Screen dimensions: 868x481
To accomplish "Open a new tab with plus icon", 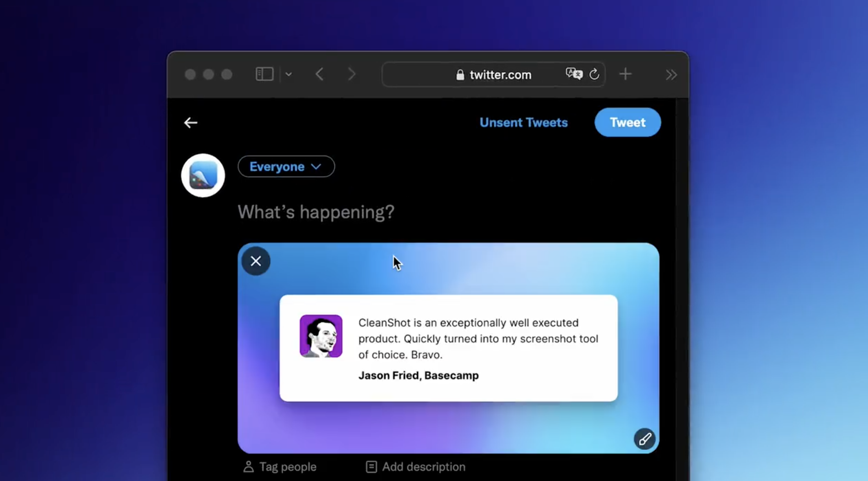I will click(x=625, y=74).
